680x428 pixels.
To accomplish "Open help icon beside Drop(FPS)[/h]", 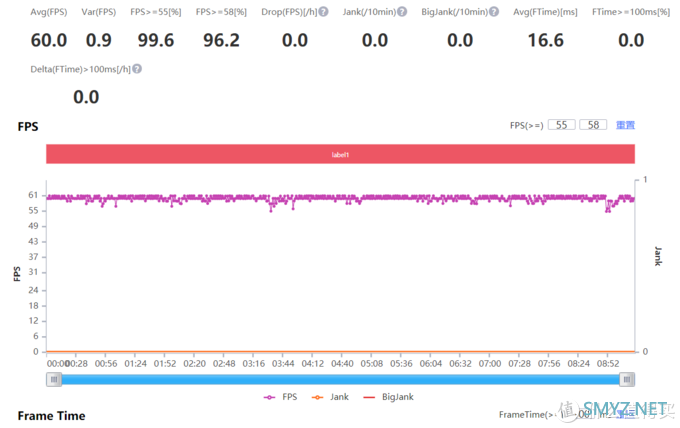I will pos(324,12).
